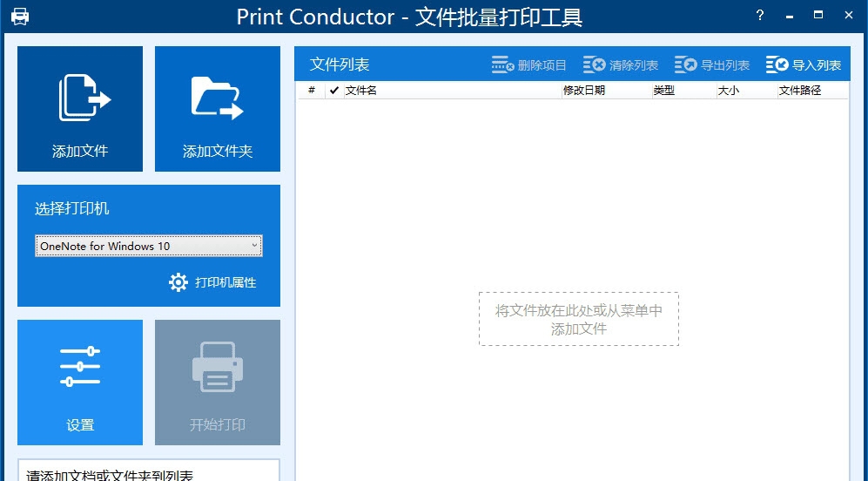This screenshot has width=868, height=481.
Task: Click the Add Folder (添加文件夹) tile
Action: (x=218, y=109)
